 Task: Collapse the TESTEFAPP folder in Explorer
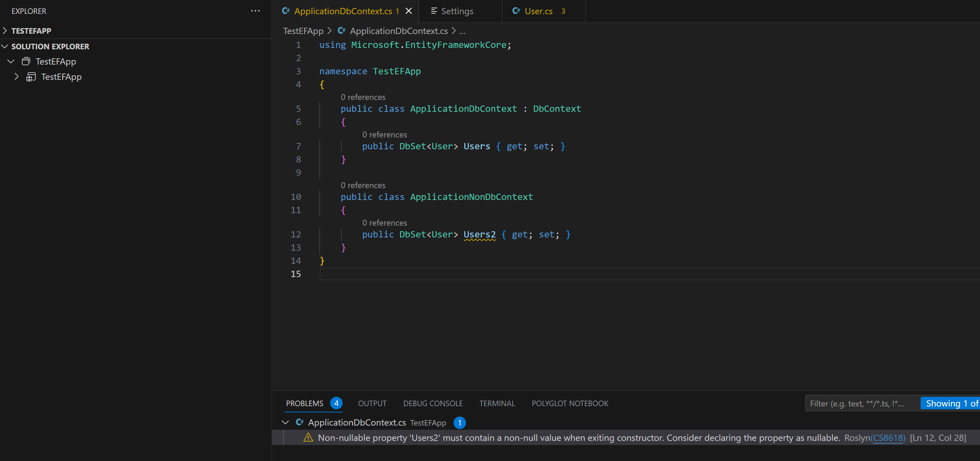coord(4,31)
